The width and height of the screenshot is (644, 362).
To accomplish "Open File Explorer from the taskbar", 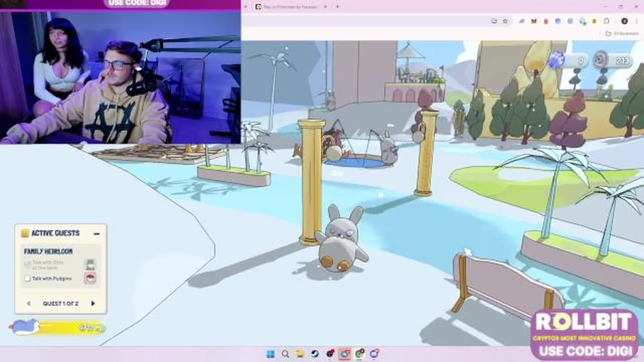I will pos(300,354).
